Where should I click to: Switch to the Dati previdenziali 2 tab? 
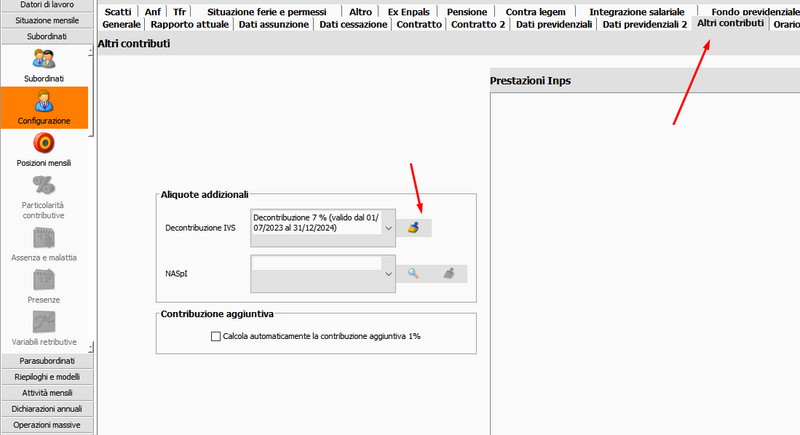[x=644, y=24]
